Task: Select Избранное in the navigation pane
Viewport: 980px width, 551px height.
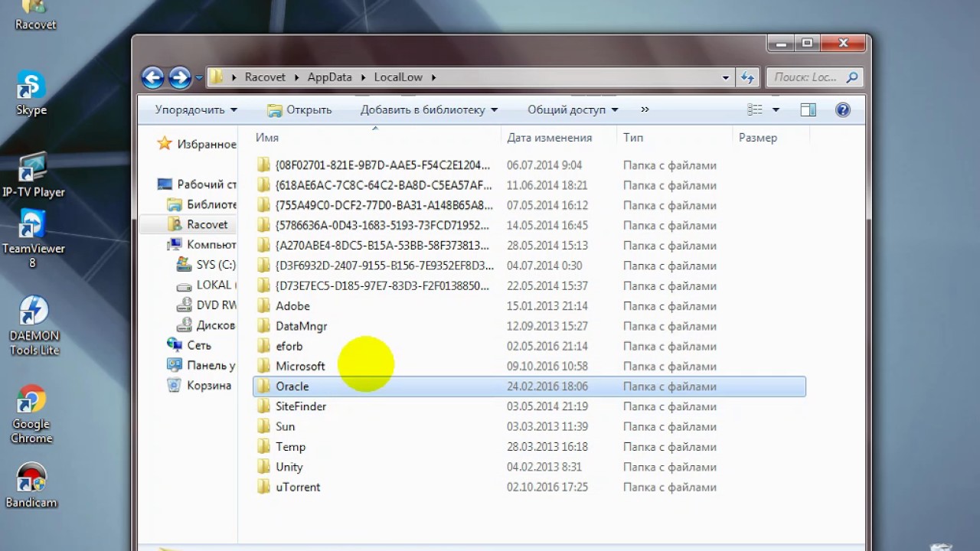Action: point(197,144)
